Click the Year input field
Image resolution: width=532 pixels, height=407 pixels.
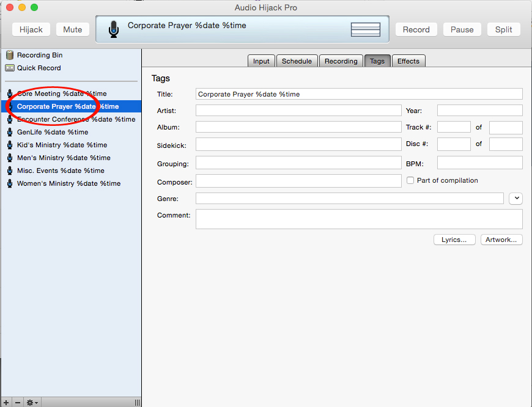[480, 110]
